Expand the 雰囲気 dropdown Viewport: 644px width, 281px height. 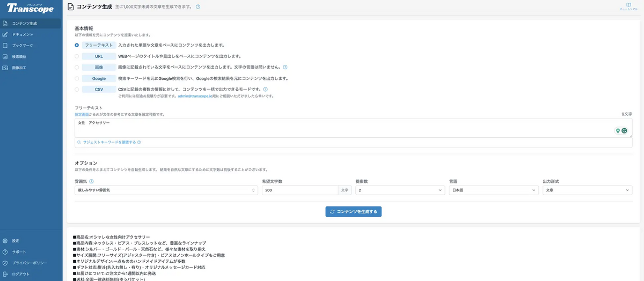(x=166, y=190)
